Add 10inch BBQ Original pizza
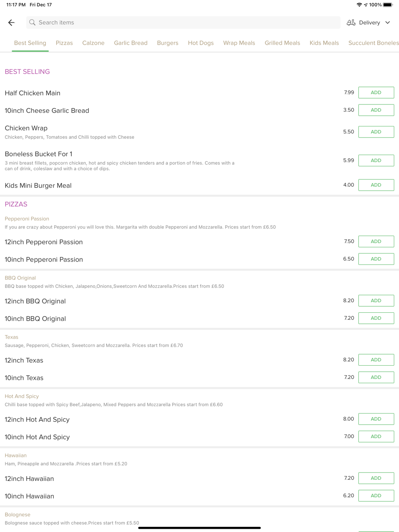Image resolution: width=399 pixels, height=532 pixels. (376, 318)
